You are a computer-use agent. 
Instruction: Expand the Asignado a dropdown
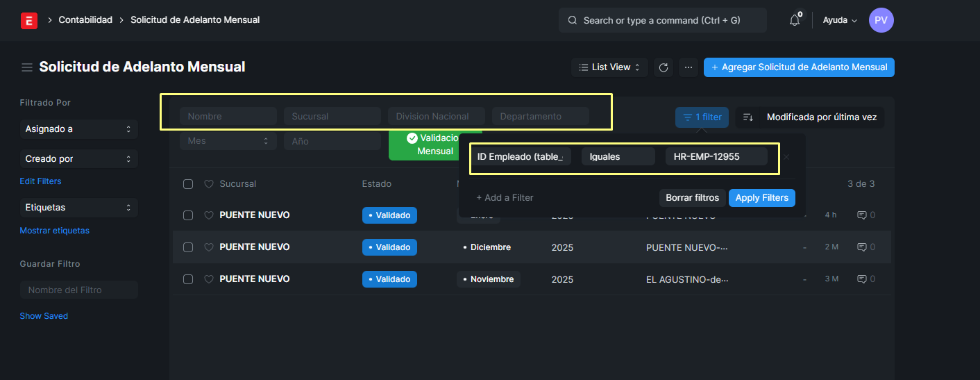click(78, 129)
